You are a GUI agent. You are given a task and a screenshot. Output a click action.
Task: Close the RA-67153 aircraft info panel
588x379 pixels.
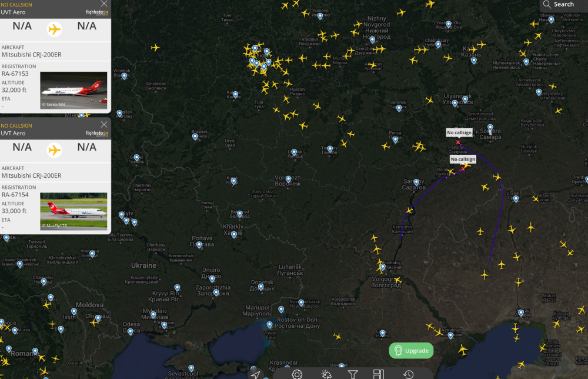pyautogui.click(x=104, y=4)
